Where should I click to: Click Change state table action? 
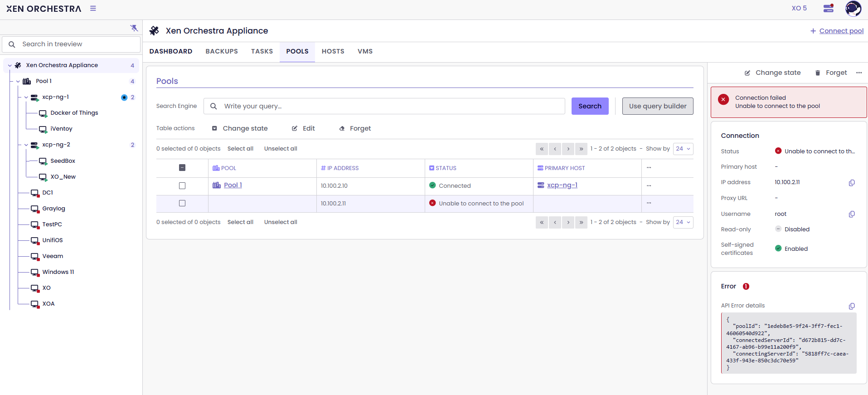tap(240, 128)
